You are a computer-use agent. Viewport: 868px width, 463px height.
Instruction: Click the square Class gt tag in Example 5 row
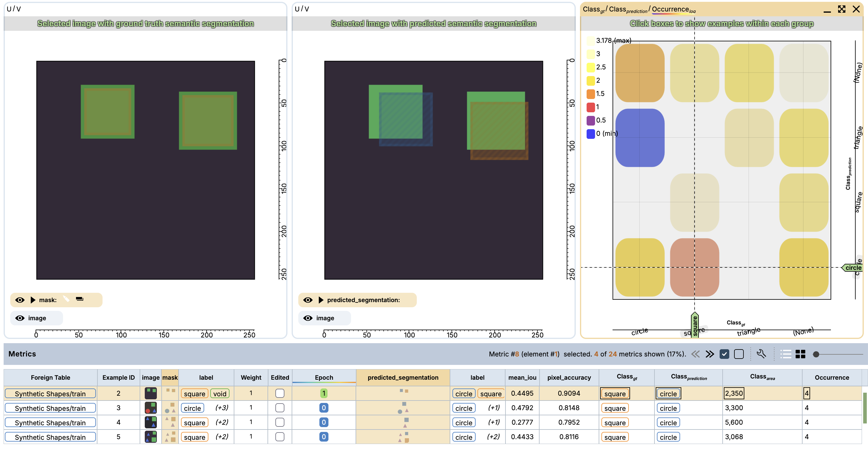click(615, 437)
